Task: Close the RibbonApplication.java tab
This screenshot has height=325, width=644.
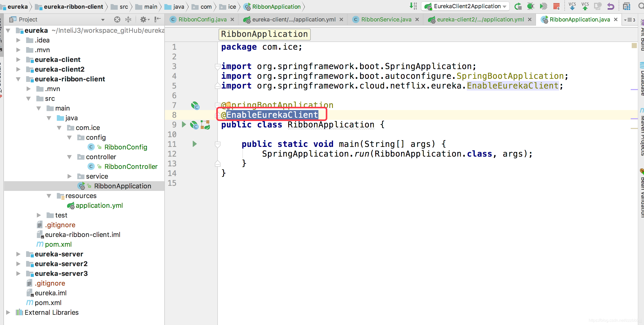Action: pos(616,19)
